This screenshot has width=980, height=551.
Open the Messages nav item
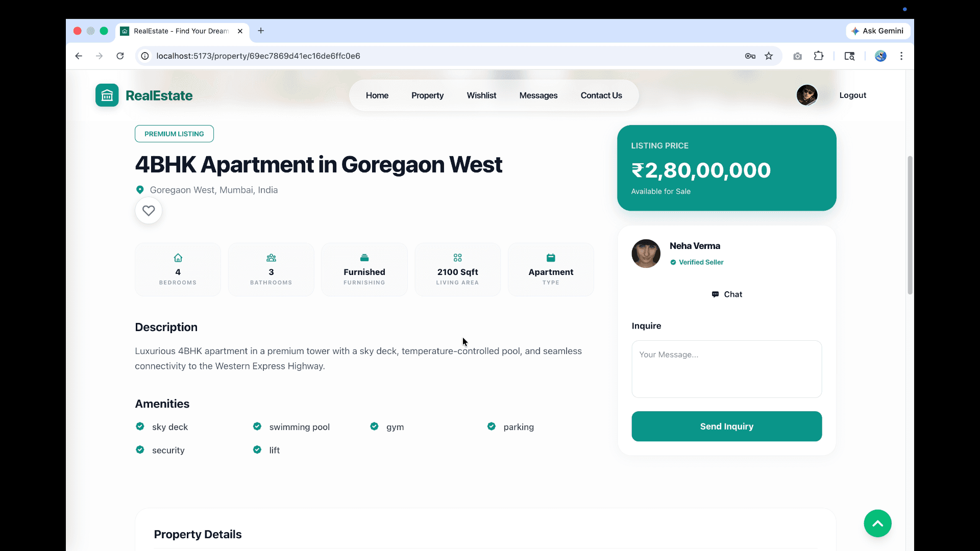point(538,95)
